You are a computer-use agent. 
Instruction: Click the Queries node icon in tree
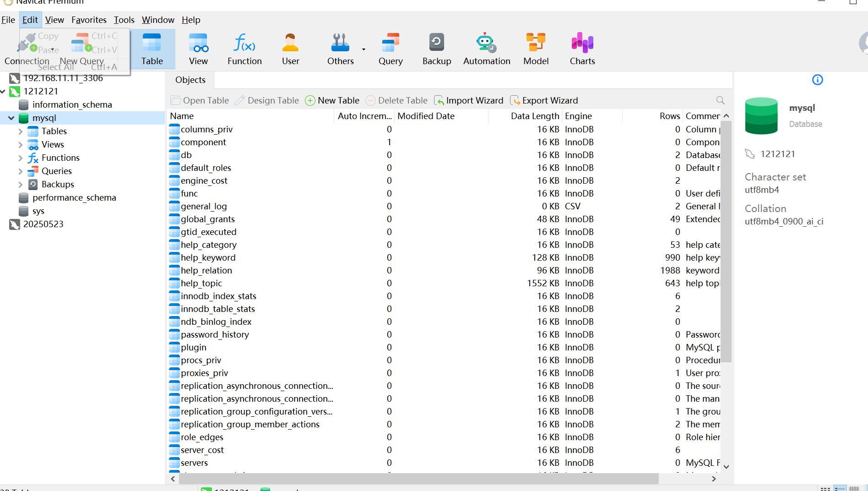(33, 171)
